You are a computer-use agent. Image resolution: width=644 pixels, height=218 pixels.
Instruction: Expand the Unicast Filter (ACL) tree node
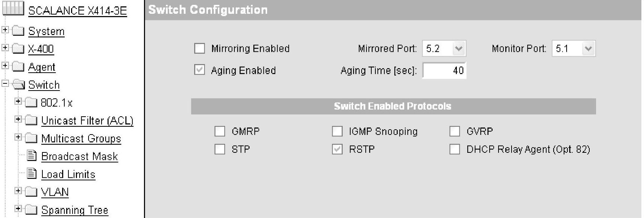tap(18, 119)
